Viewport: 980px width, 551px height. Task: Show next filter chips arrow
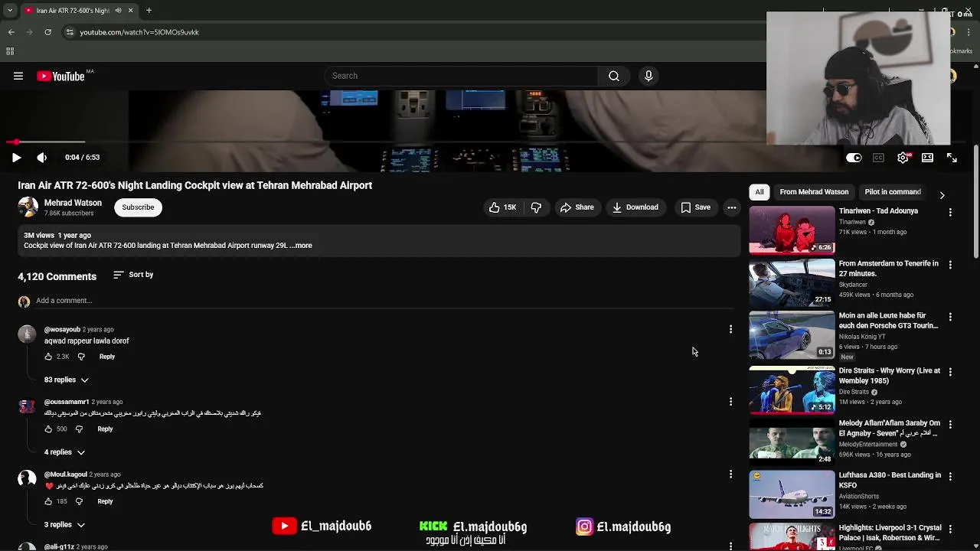[942, 195]
